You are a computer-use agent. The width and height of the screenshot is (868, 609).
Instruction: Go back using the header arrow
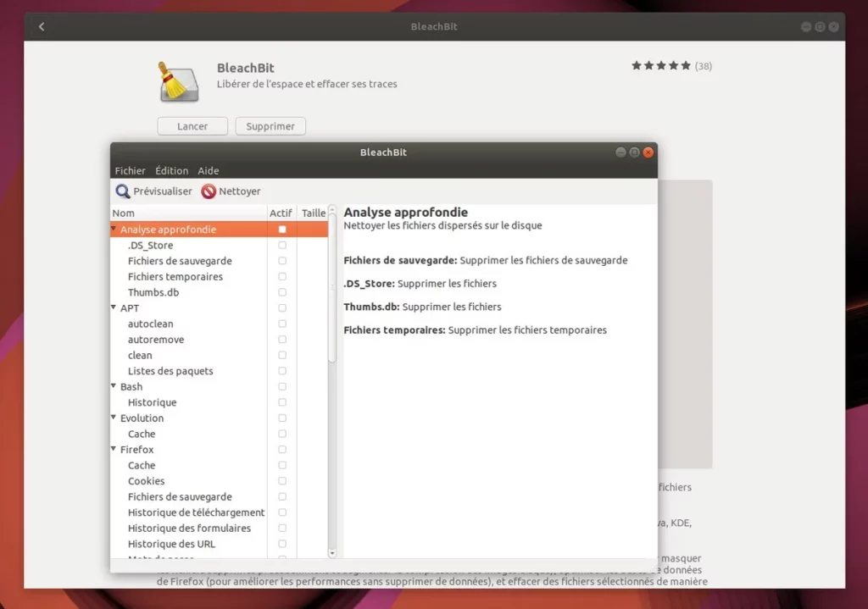click(x=42, y=26)
